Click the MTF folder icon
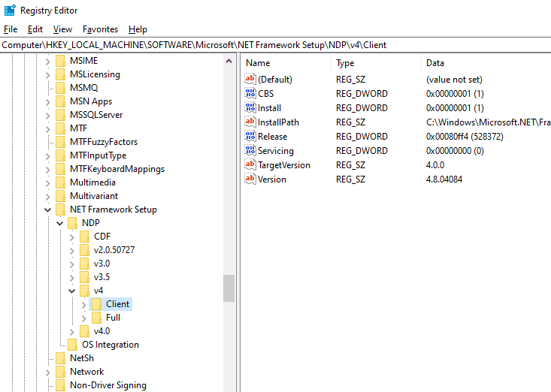 61,128
